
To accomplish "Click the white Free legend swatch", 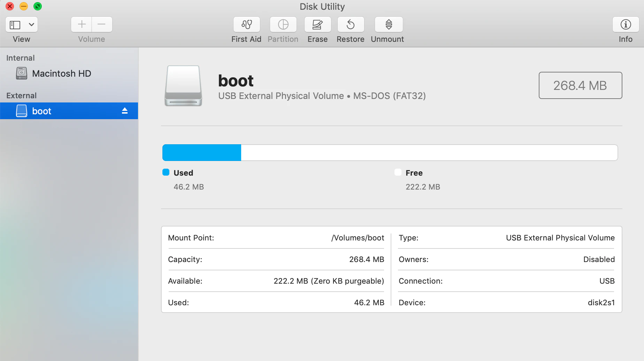I will (398, 172).
